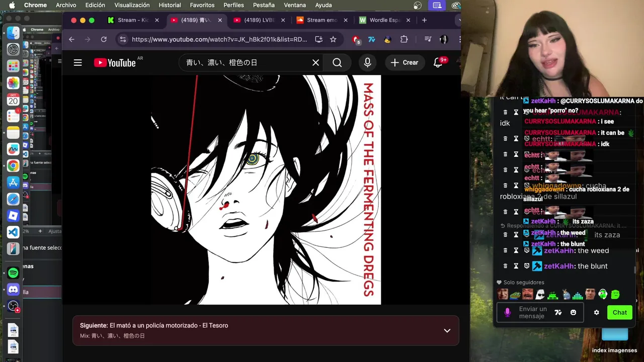Click 'El mató a un policía motorizado' next-up text

point(169,325)
